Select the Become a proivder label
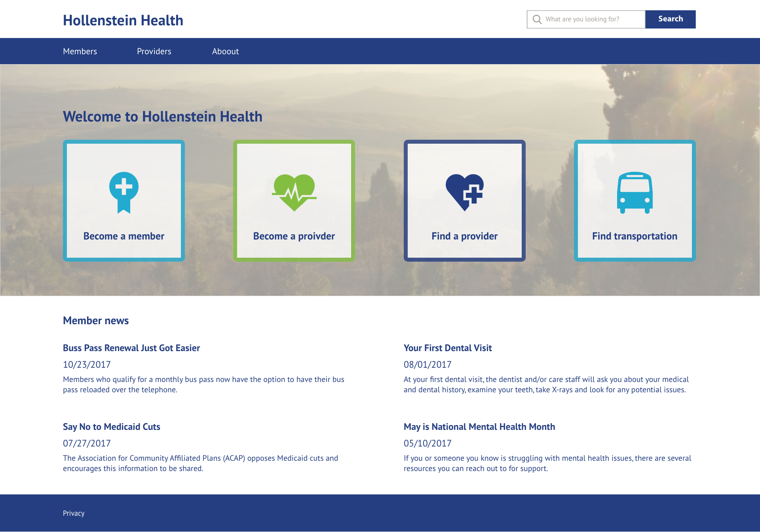Screen dimensions: 760x532 click(x=294, y=236)
